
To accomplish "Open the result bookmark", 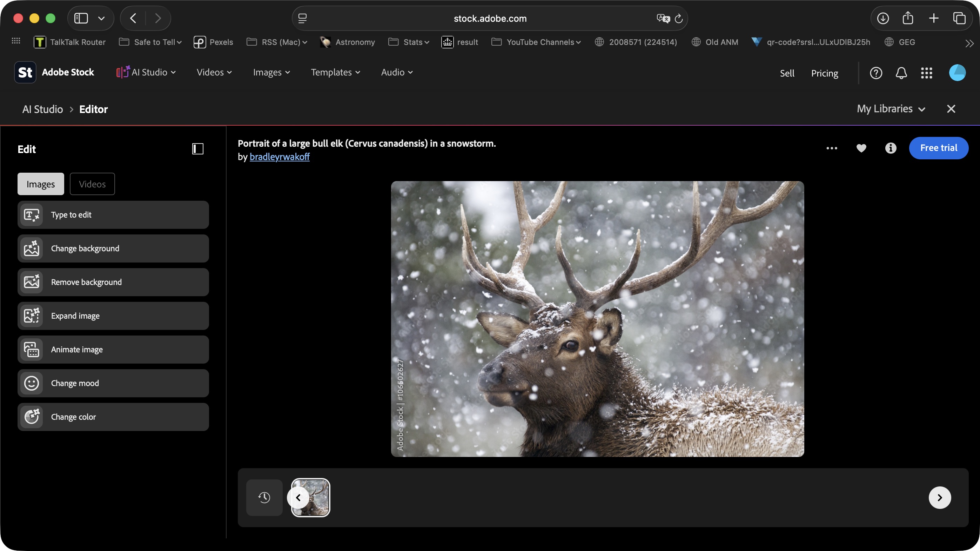I will pos(459,42).
